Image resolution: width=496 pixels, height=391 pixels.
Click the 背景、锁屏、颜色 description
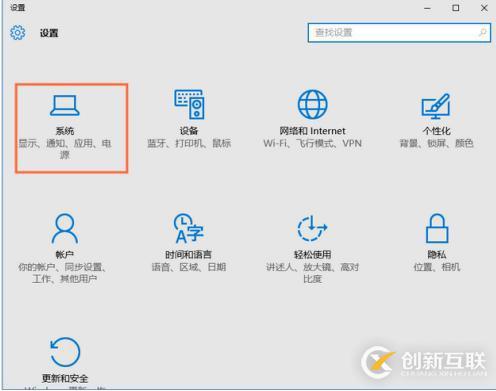(436, 143)
